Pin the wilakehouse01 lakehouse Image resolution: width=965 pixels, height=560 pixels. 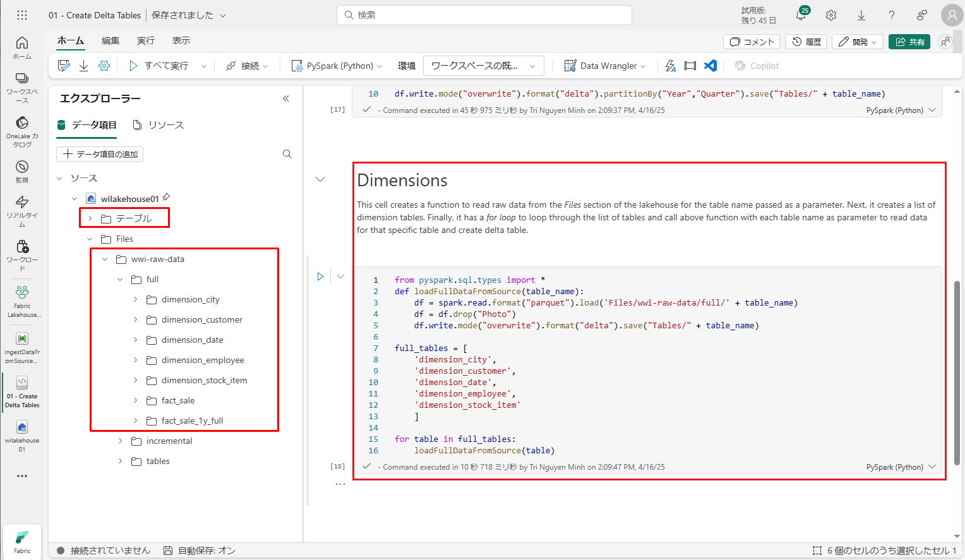tap(166, 198)
